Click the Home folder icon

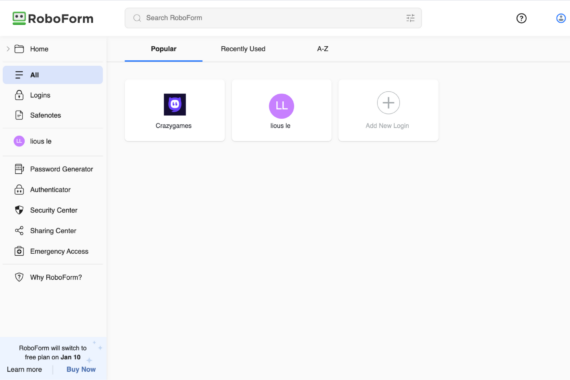pyautogui.click(x=19, y=49)
